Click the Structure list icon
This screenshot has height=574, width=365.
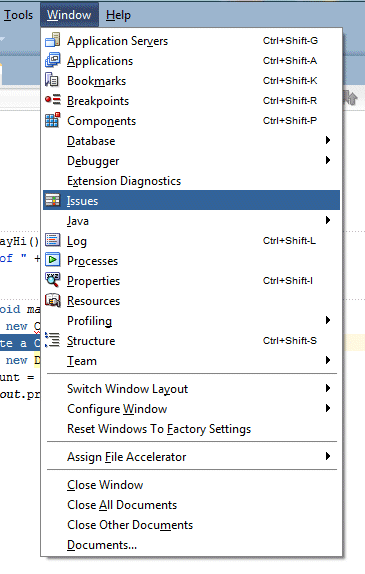pyautogui.click(x=52, y=340)
